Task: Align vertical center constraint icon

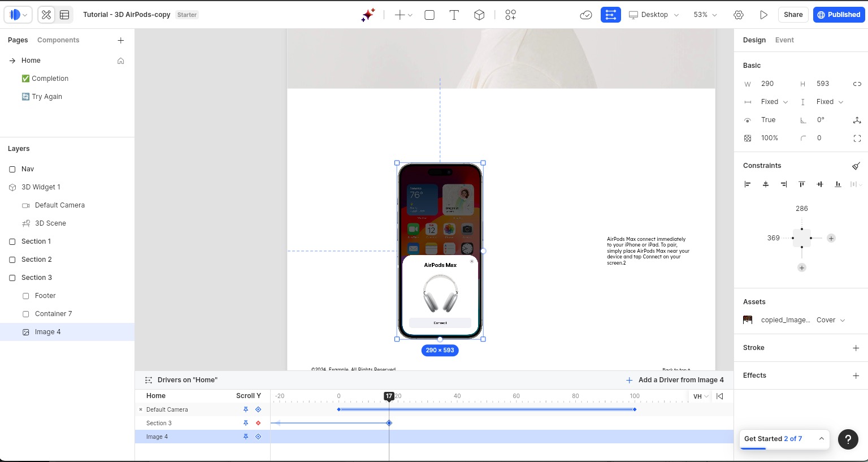Action: click(820, 184)
